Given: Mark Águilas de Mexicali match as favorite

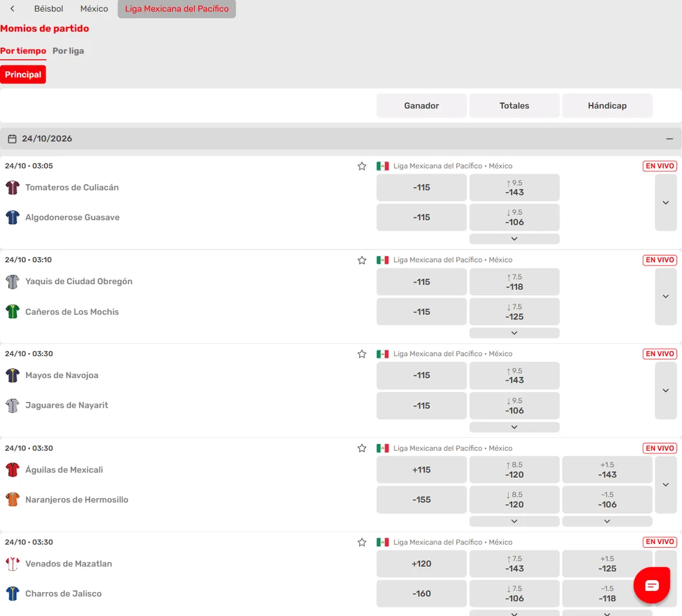Looking at the screenshot, I should (x=362, y=448).
